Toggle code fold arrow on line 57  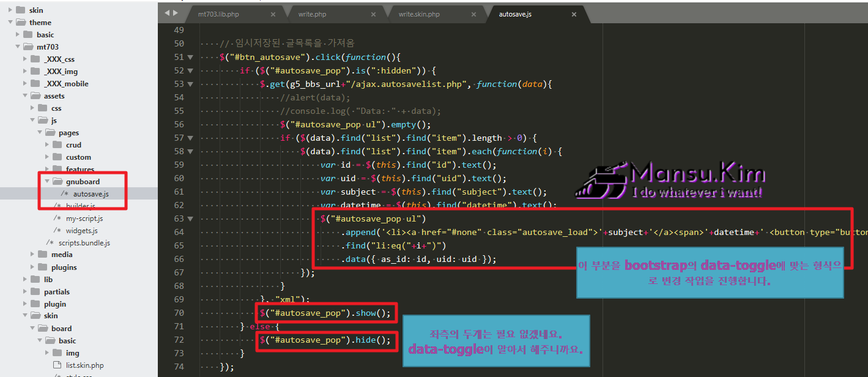coord(190,138)
